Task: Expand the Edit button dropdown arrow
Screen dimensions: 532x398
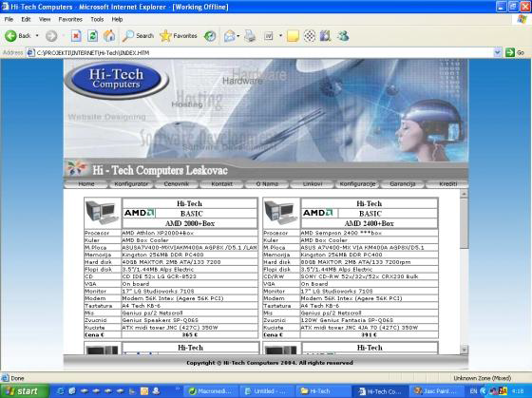Action: (x=280, y=36)
